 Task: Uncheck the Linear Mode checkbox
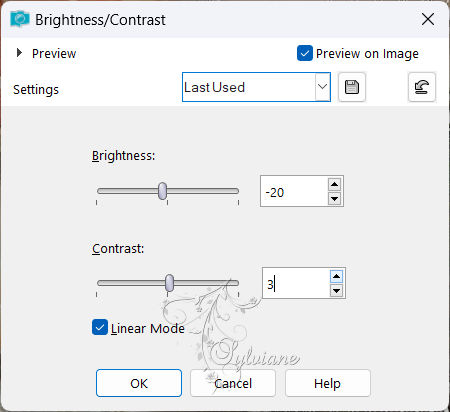click(100, 327)
